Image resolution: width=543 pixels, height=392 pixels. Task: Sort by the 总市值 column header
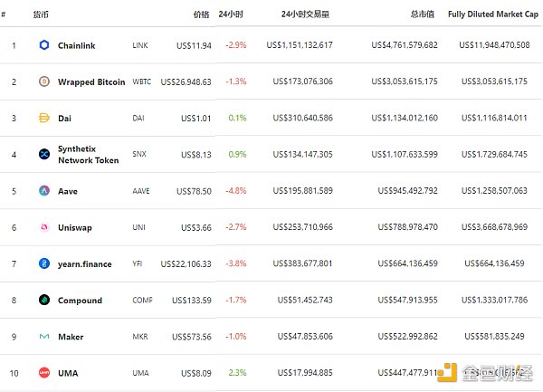pos(422,14)
